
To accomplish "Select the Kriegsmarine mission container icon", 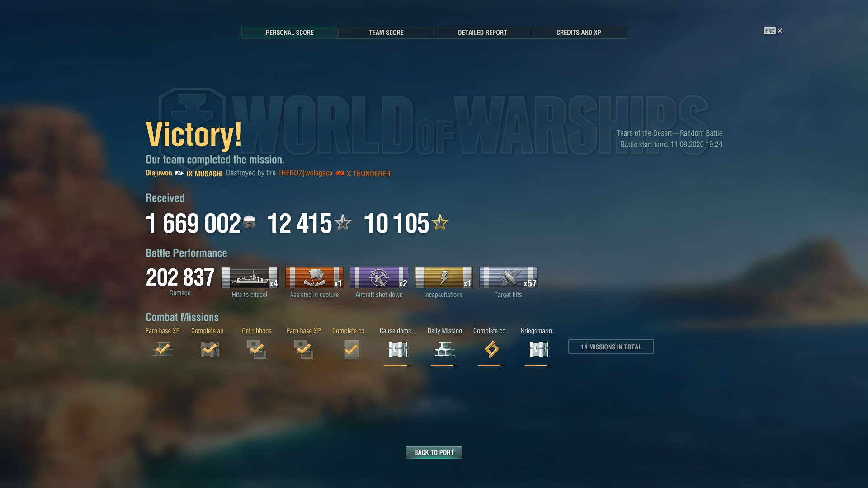I will (539, 349).
